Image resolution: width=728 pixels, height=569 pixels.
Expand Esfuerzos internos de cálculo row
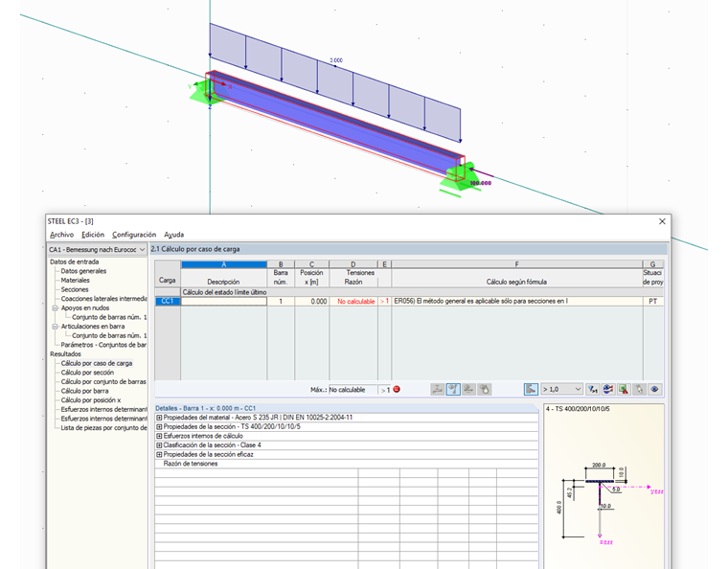159,436
